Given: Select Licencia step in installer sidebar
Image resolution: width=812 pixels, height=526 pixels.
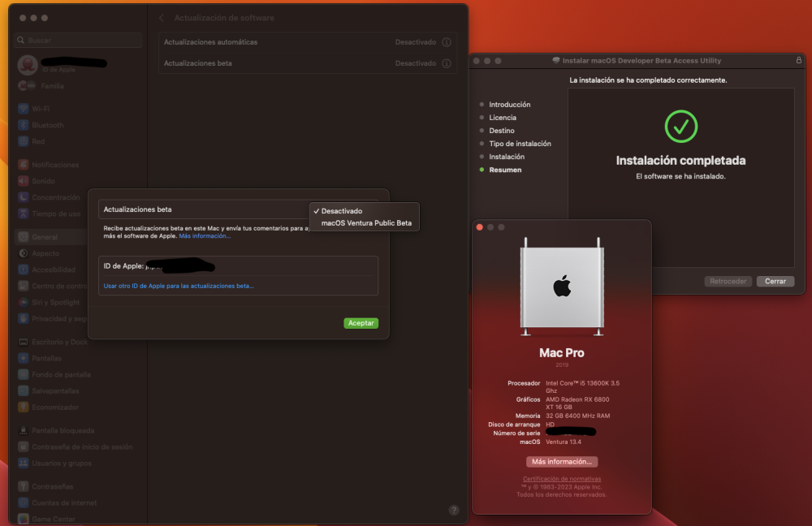Looking at the screenshot, I should pyautogui.click(x=503, y=118).
